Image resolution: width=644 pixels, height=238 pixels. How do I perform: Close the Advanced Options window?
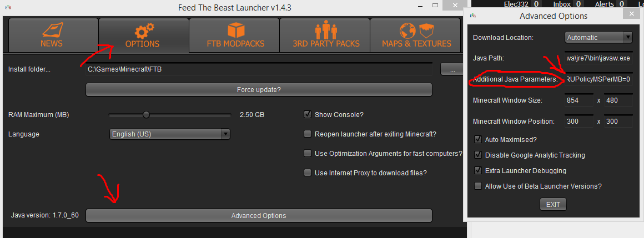(631, 14)
